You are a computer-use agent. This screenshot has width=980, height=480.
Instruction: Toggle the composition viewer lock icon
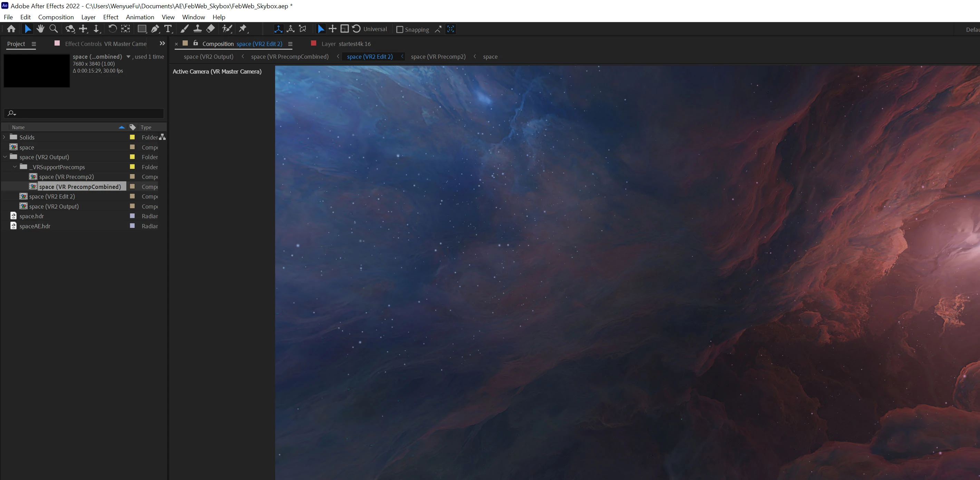click(195, 44)
